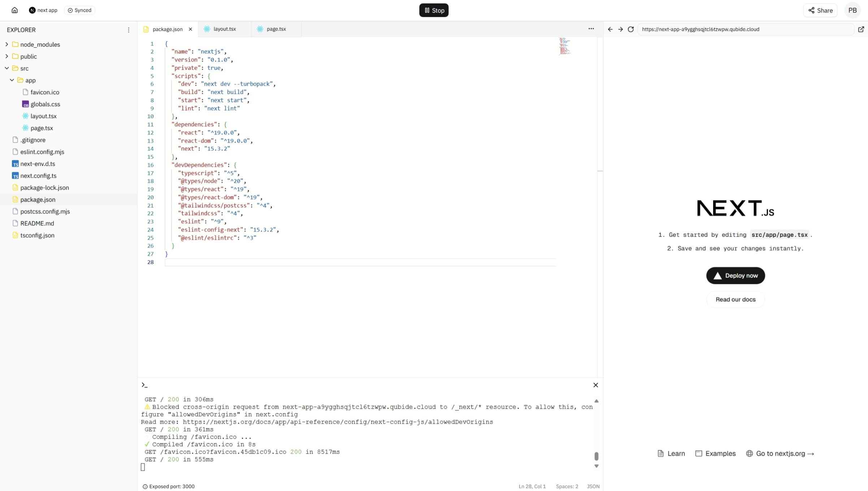Open the editor tab overflow menu

point(591,29)
